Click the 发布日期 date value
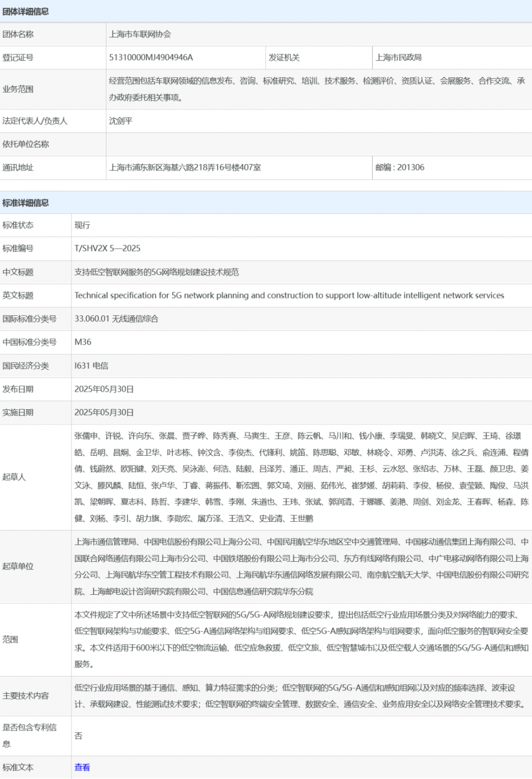Viewport: 532px width, 779px height. [x=104, y=389]
